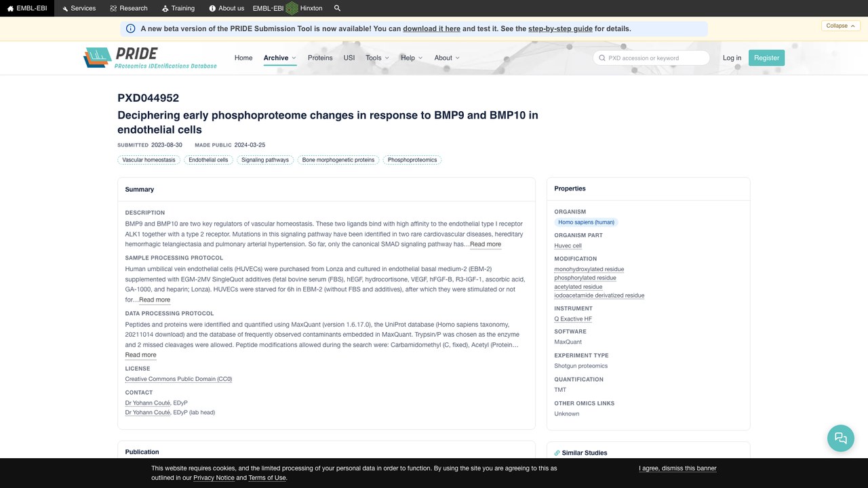This screenshot has height=488, width=868.
Task: Click the Register button
Action: (x=767, y=58)
